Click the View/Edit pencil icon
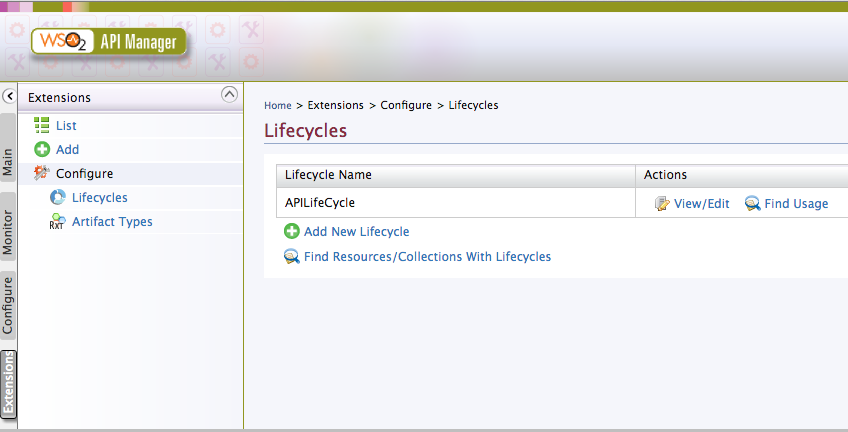Viewport: 848px width, 432px height. [662, 204]
